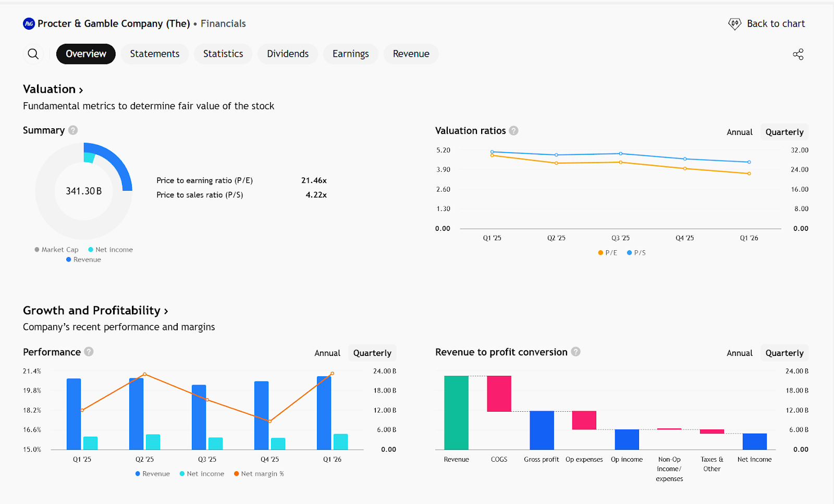
Task: Switch Valuation ratios to Annual
Action: pyautogui.click(x=739, y=132)
